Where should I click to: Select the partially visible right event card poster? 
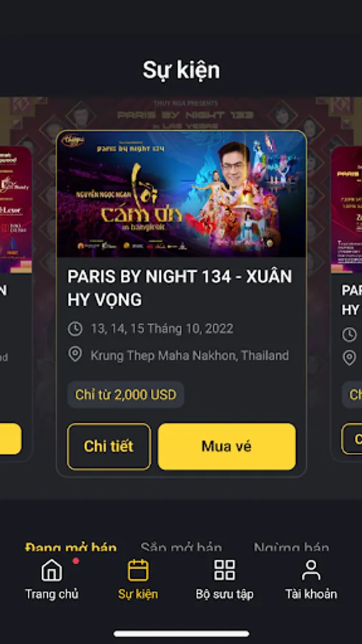[346, 210]
